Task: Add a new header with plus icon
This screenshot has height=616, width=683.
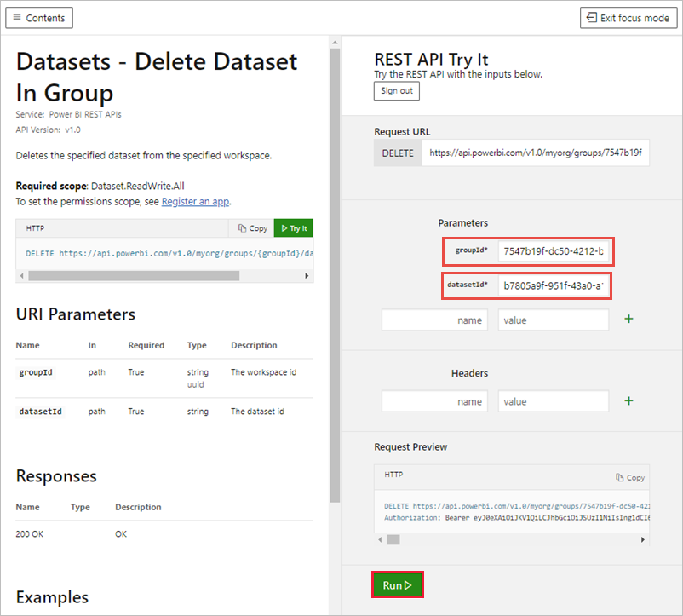Action: pos(629,400)
